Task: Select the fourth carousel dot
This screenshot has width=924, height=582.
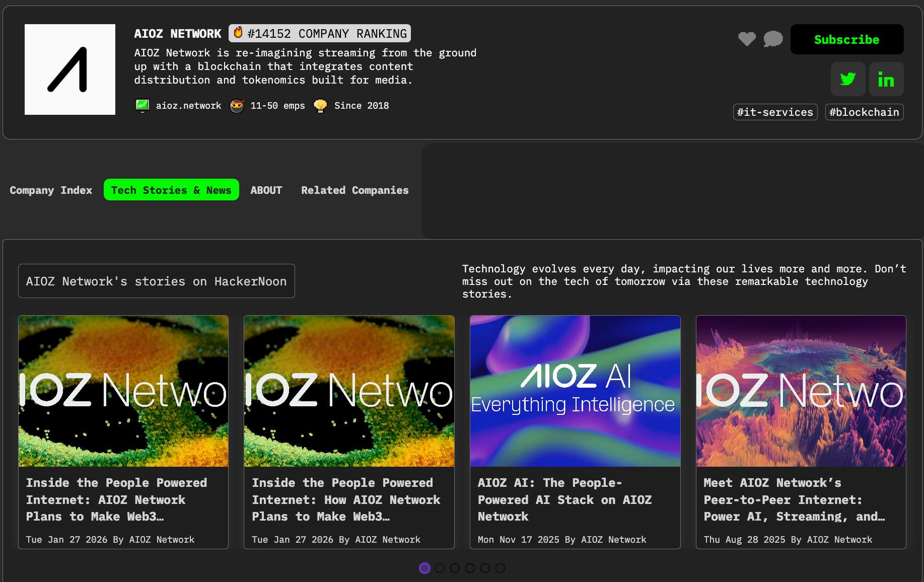Action: point(470,568)
